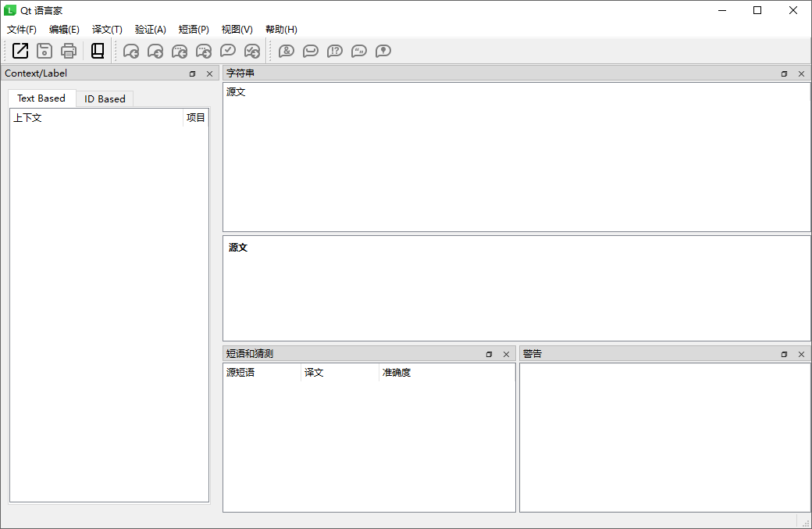Maximize the Qt 语言家 window
The width and height of the screenshot is (812, 529).
pos(757,10)
